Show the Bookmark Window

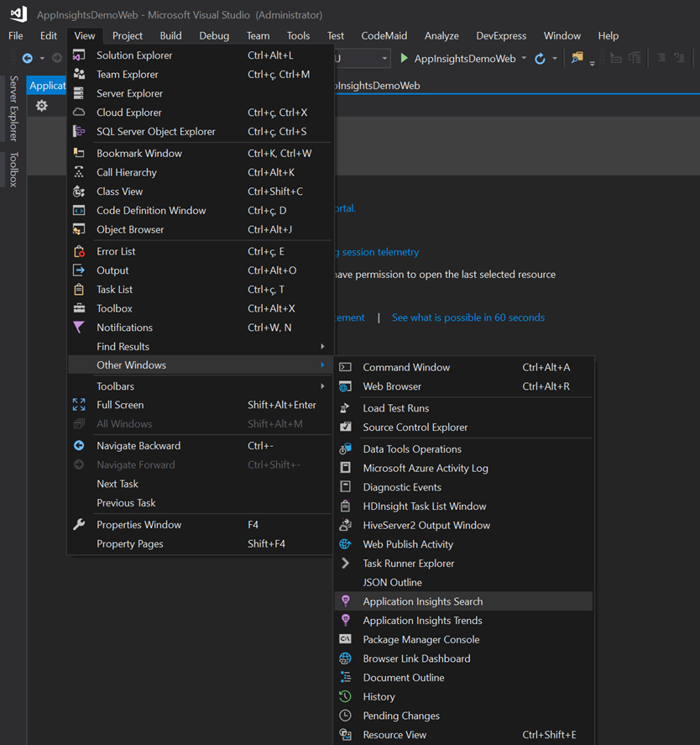point(200,153)
